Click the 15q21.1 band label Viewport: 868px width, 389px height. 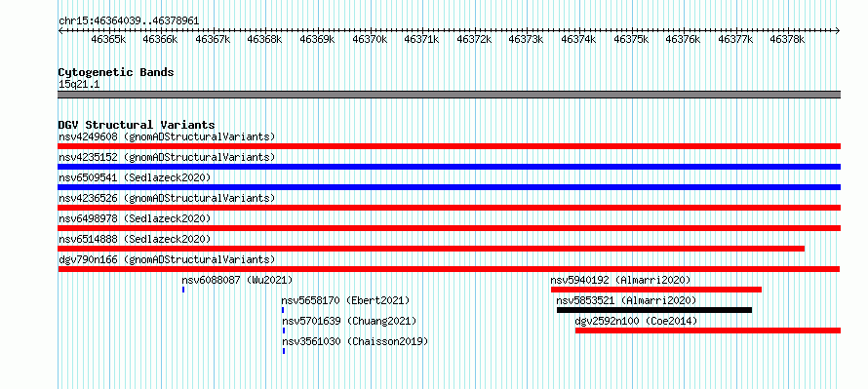[x=79, y=85]
